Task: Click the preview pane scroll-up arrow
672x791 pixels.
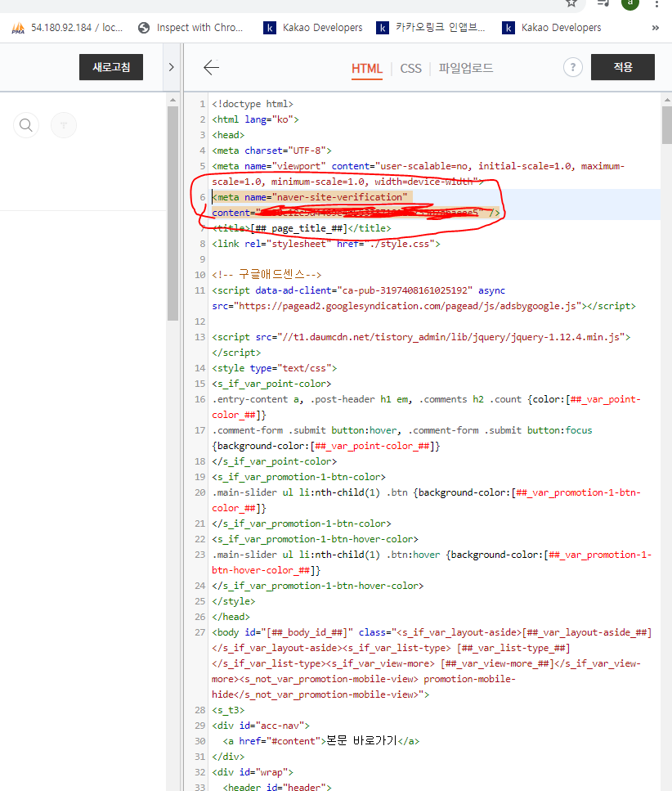Action: 173,100
